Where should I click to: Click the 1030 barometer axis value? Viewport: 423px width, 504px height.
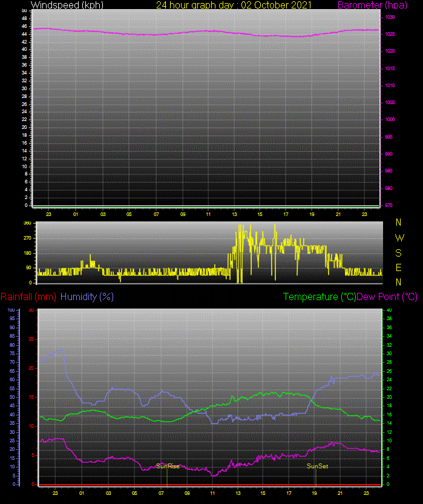(390, 18)
